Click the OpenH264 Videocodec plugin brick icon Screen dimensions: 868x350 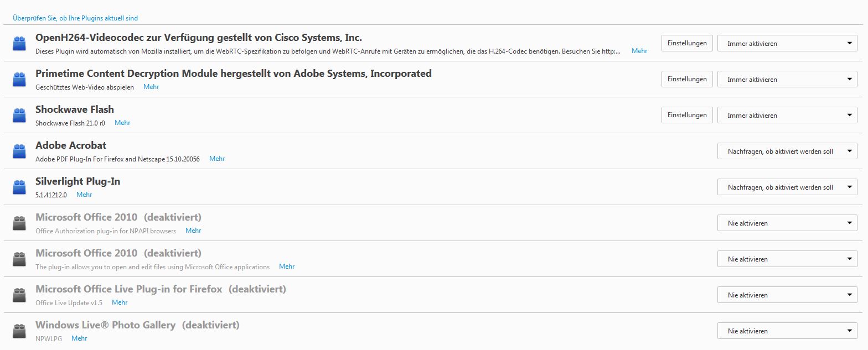pyautogui.click(x=19, y=43)
